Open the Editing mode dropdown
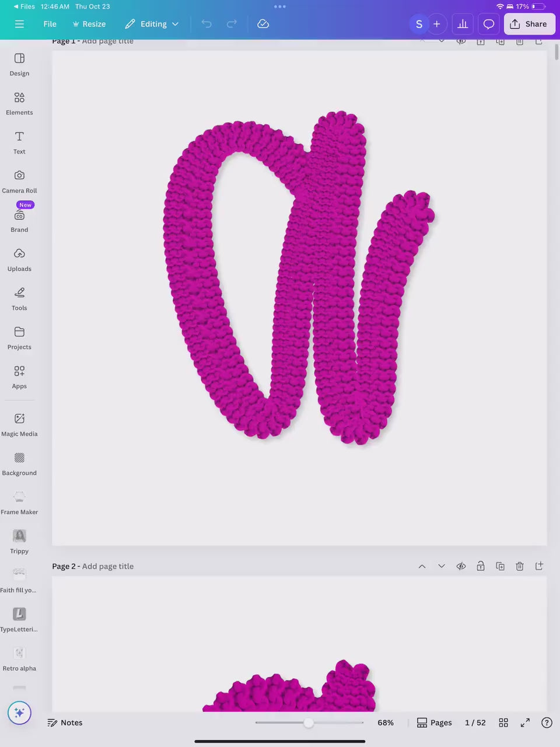The width and height of the screenshot is (560, 747). click(x=152, y=24)
